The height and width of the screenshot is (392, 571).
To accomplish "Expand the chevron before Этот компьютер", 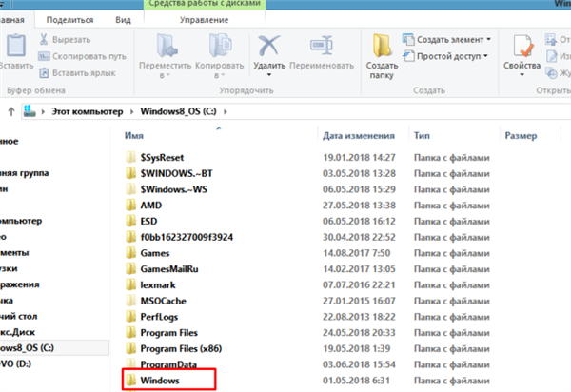I will pos(43,111).
